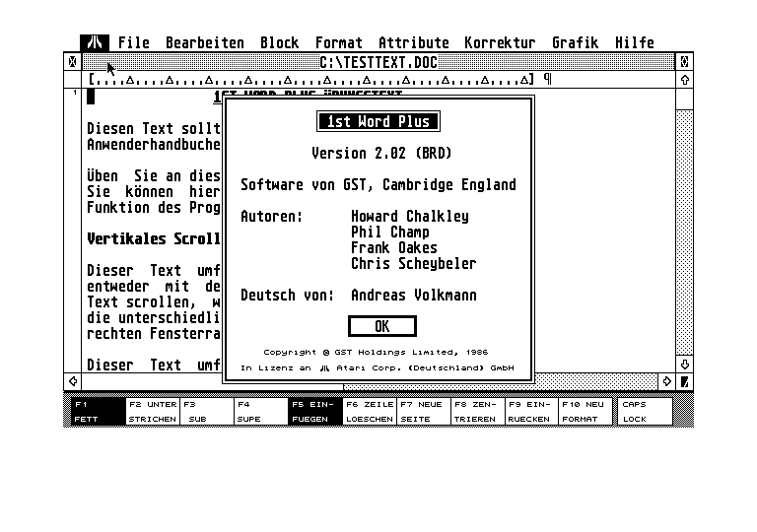Click the scroll right arrow
The width and height of the screenshot is (757, 532).
pyautogui.click(x=666, y=381)
